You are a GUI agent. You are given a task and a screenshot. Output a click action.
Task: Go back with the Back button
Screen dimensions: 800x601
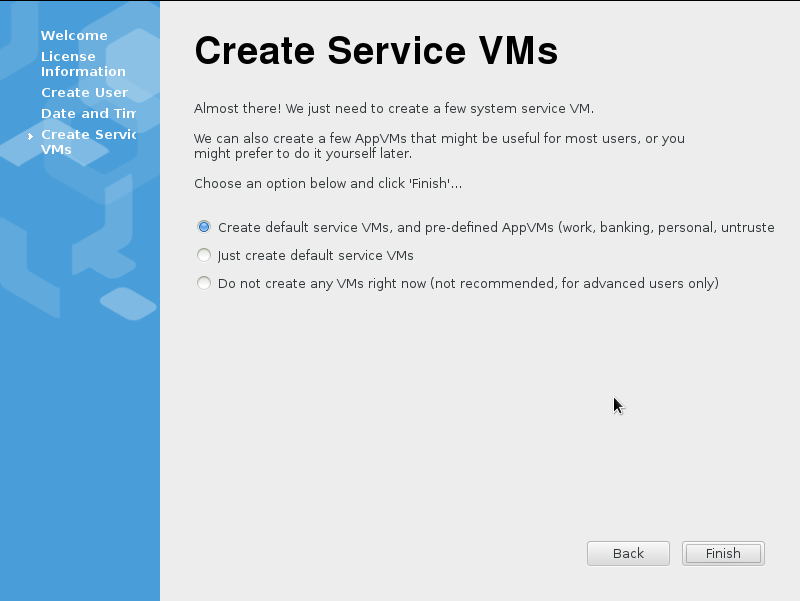pyautogui.click(x=628, y=554)
